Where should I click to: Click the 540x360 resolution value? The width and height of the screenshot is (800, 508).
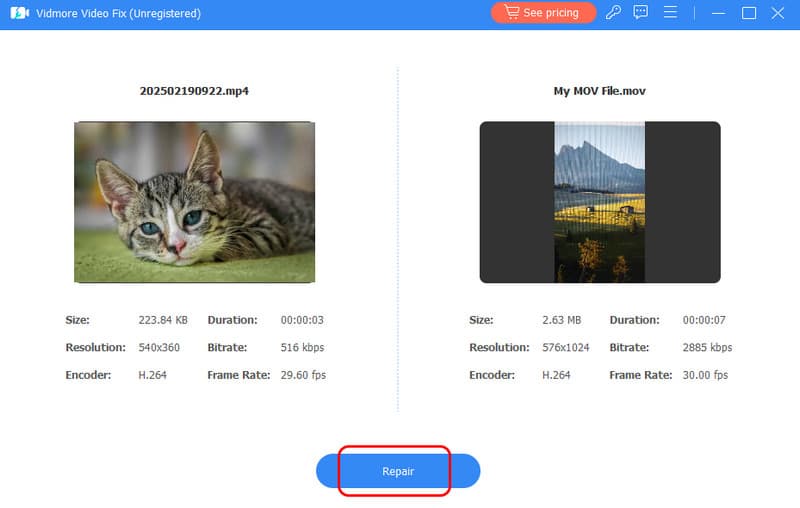click(160, 348)
